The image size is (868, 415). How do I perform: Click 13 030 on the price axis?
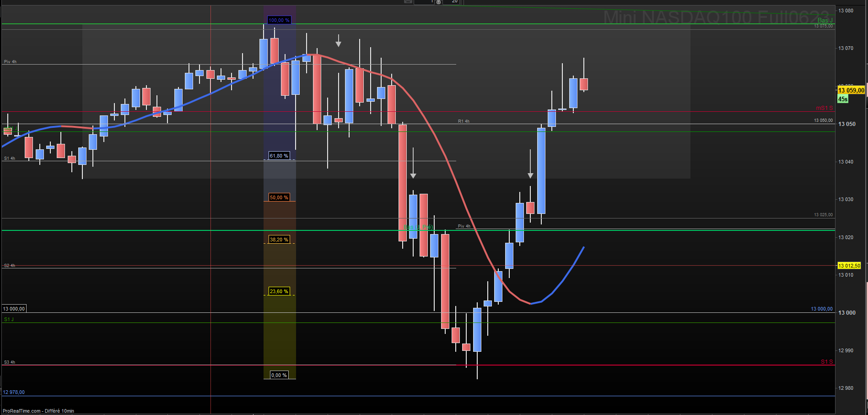tap(846, 199)
